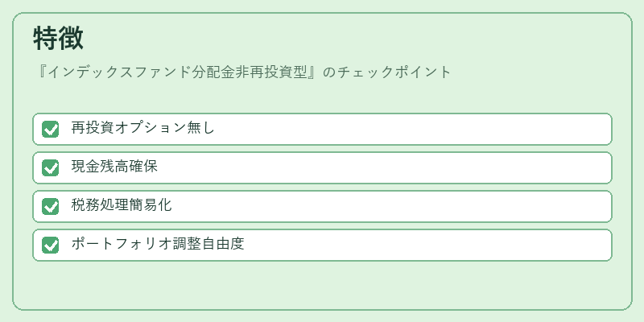
Task: Click the green checkmark icon beside ポートフォリオ調整自由度
Action: [x=51, y=245]
